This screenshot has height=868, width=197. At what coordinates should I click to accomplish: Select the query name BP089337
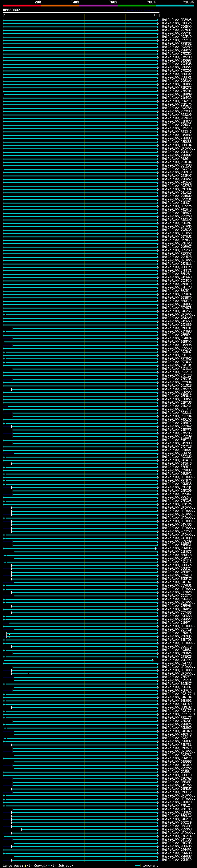tap(11, 10)
